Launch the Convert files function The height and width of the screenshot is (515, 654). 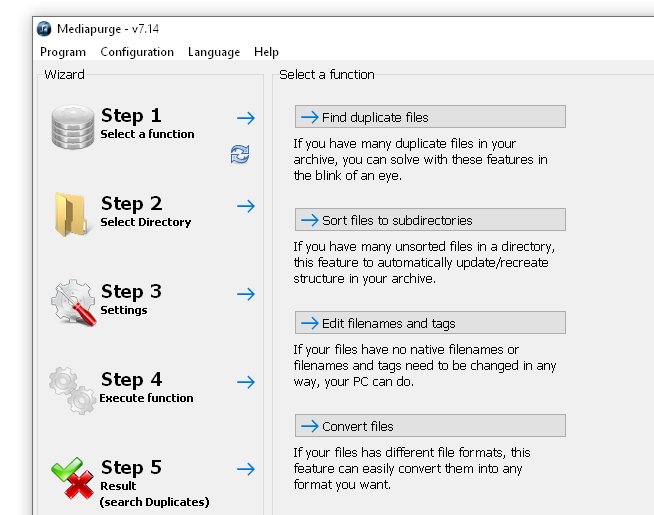tap(430, 426)
